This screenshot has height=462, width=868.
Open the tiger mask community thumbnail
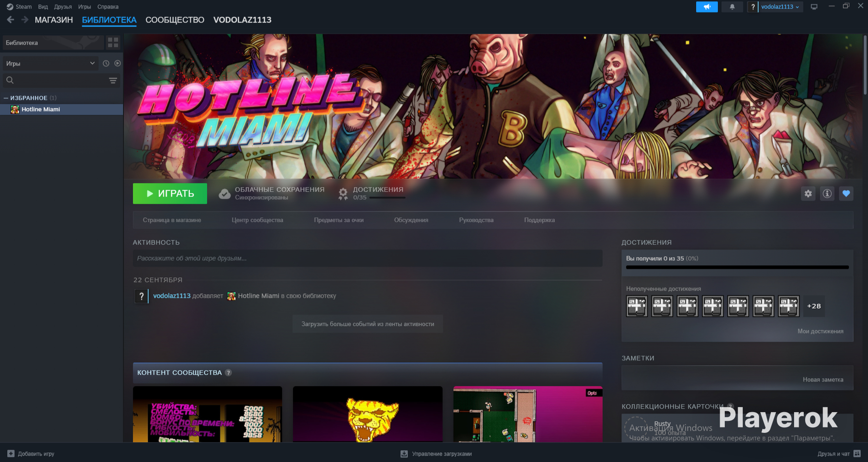(368, 414)
